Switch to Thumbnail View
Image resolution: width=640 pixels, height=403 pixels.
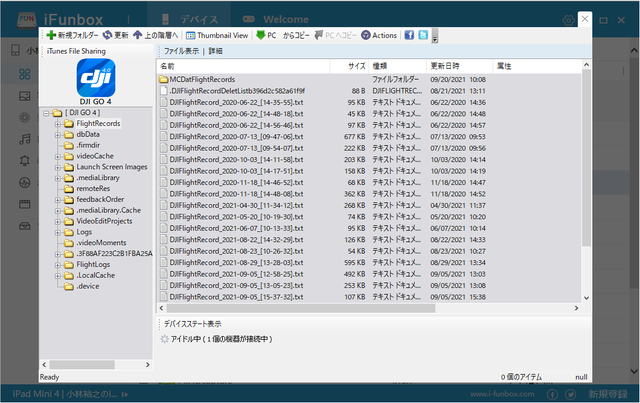[x=217, y=36]
